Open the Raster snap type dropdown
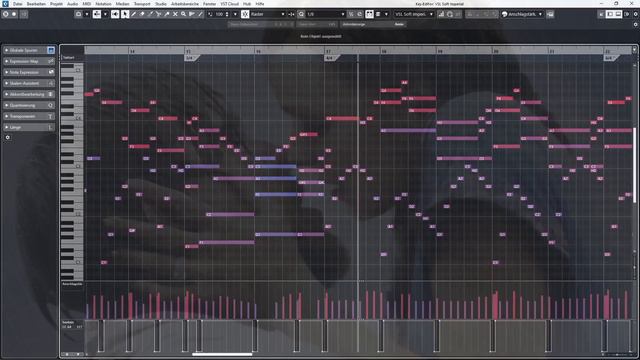 pyautogui.click(x=268, y=14)
